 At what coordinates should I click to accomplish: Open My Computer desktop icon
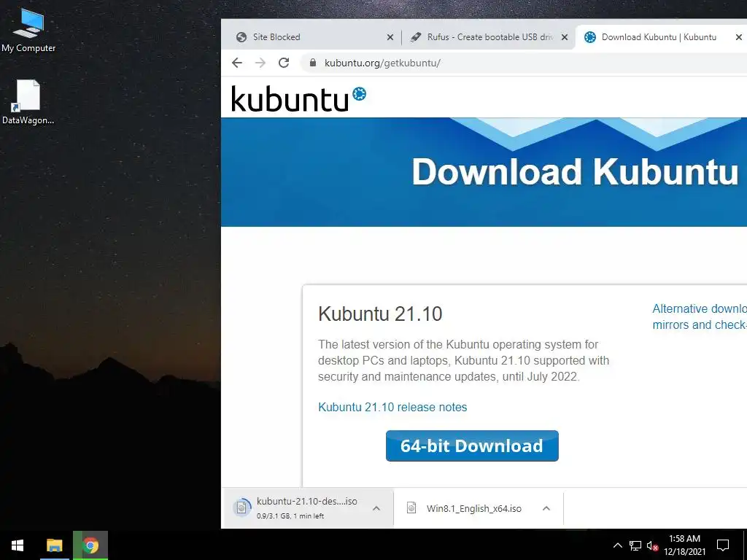click(x=28, y=29)
